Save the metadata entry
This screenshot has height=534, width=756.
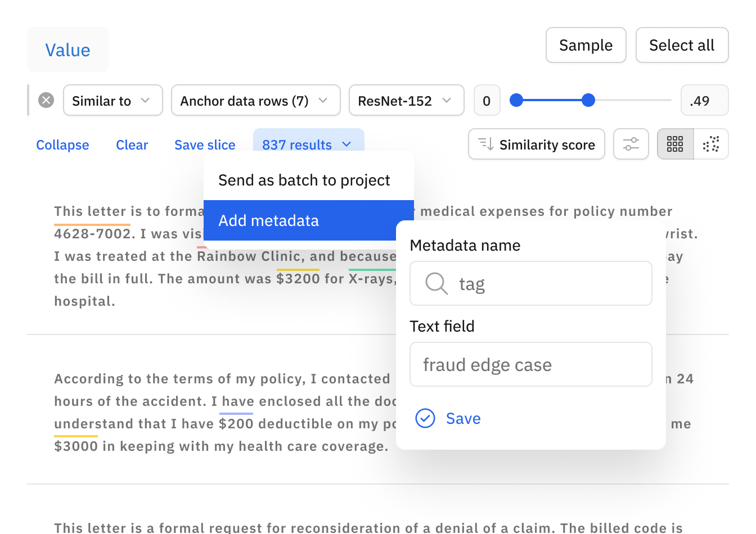[448, 418]
